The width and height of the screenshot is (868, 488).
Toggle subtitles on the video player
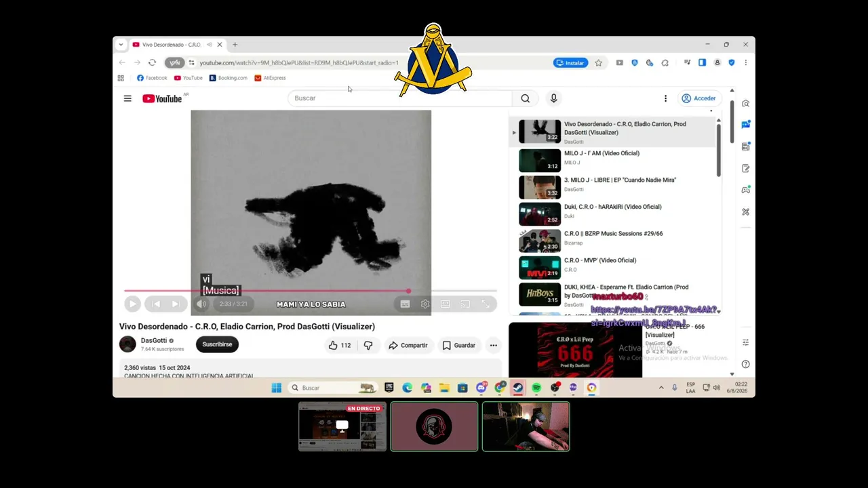click(x=405, y=304)
